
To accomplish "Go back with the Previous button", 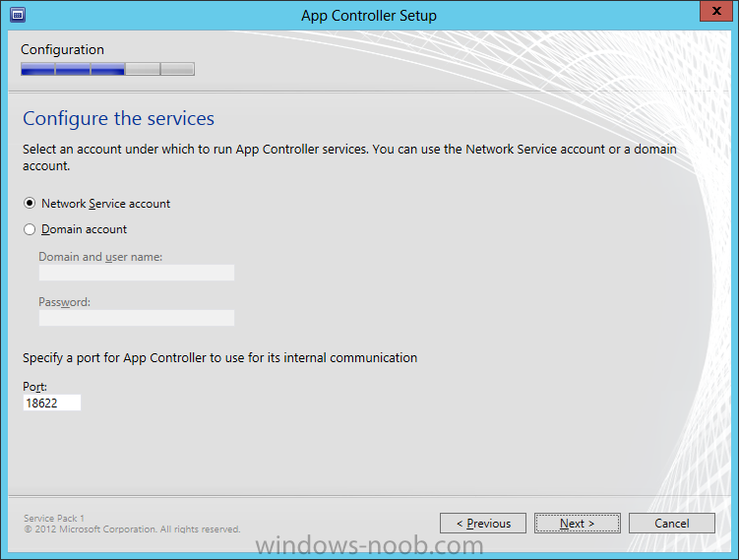I will coord(483,524).
